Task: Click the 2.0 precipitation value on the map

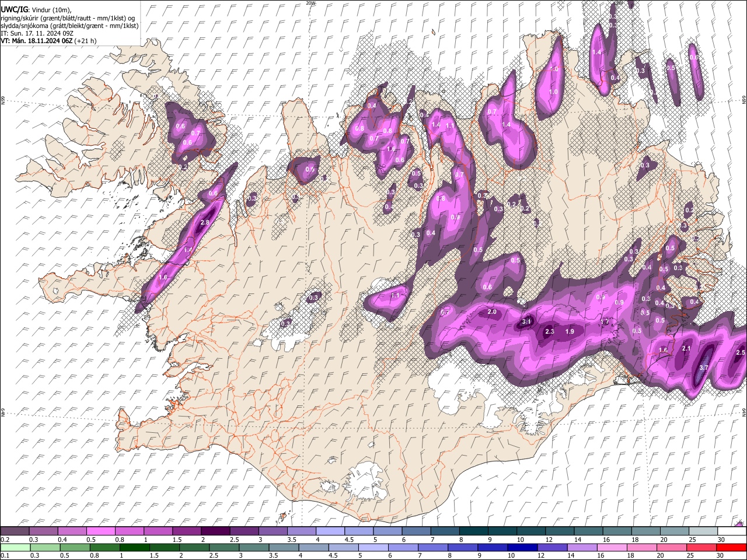Action: [492, 311]
